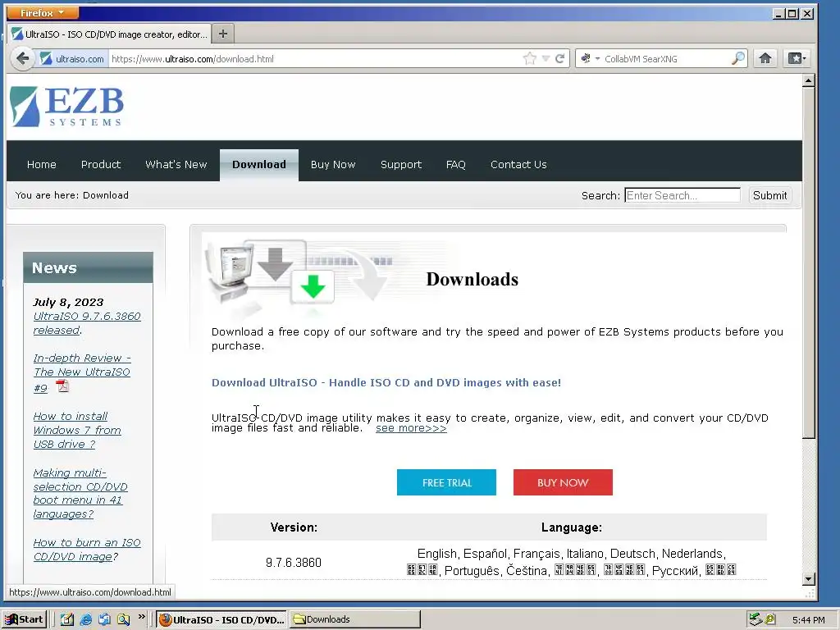Click the ultraiso.com site identity button

point(72,59)
